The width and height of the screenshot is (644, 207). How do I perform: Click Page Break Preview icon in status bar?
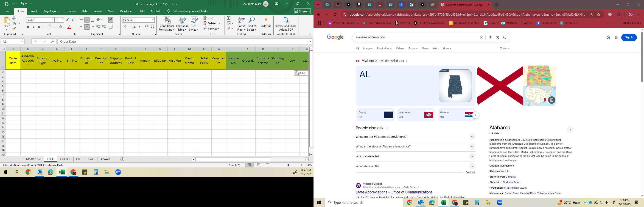(x=268, y=165)
